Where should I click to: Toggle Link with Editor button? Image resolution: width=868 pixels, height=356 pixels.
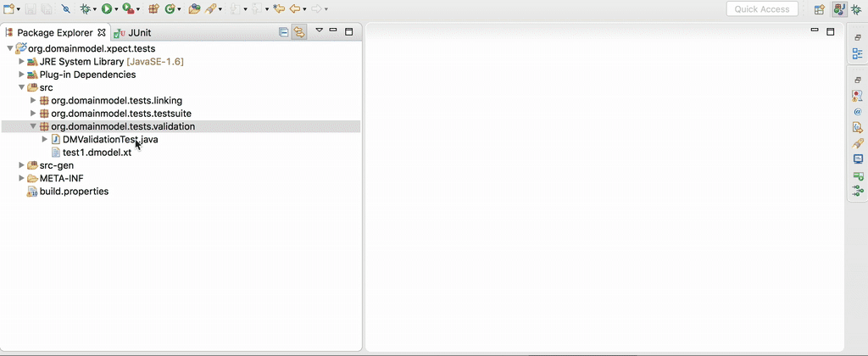pos(299,32)
